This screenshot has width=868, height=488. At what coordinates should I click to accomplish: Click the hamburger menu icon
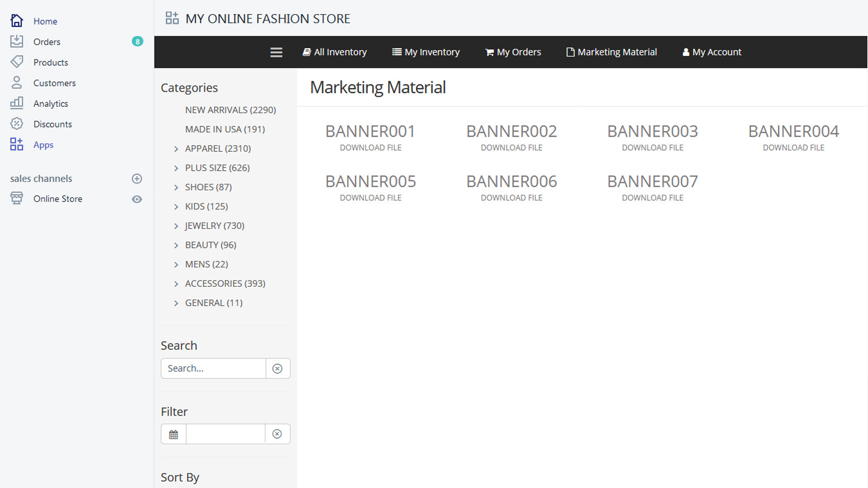click(x=276, y=52)
